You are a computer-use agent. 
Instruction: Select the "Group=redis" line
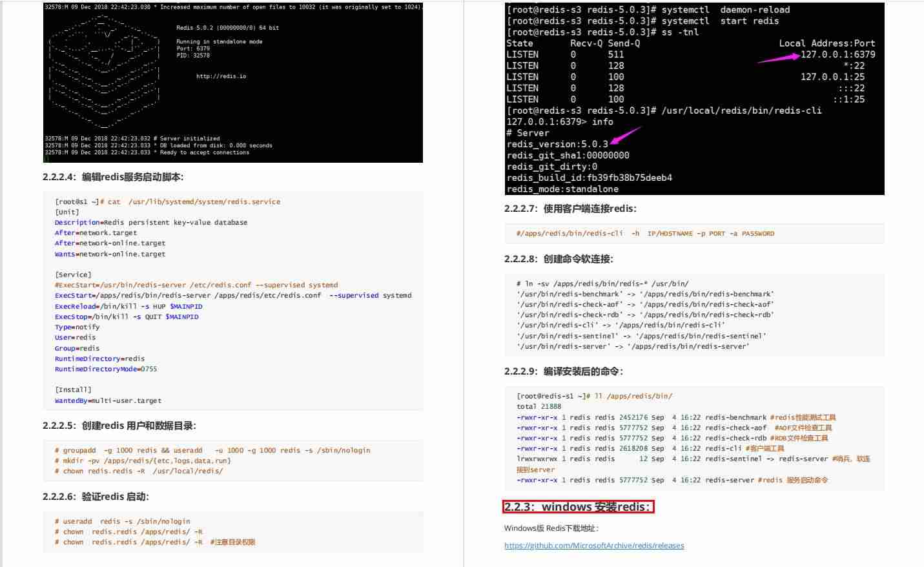[x=77, y=348]
